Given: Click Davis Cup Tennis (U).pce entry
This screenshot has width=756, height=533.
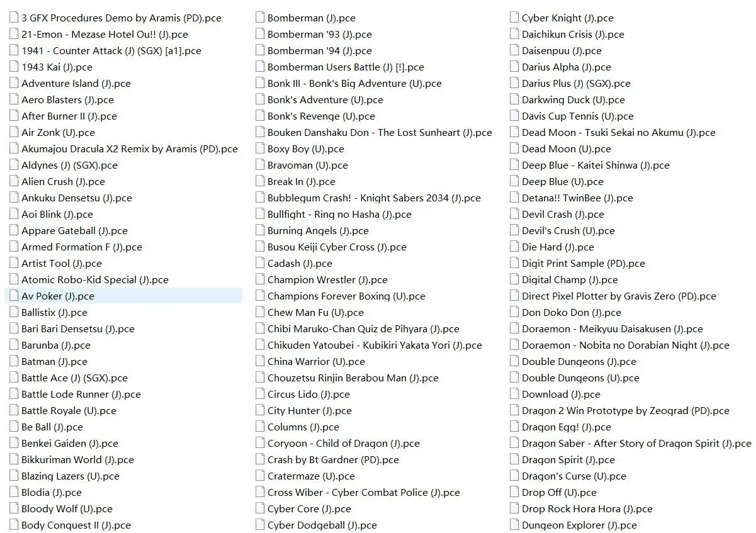Looking at the screenshot, I should pos(577,116).
